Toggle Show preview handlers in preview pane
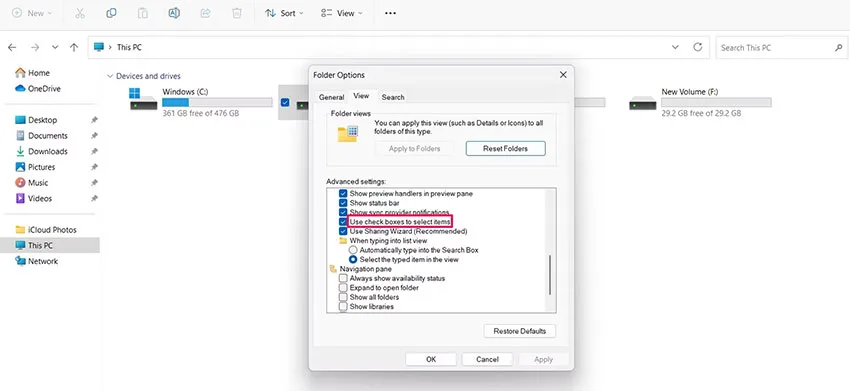Screen dimensions: 850x391 click(x=343, y=194)
